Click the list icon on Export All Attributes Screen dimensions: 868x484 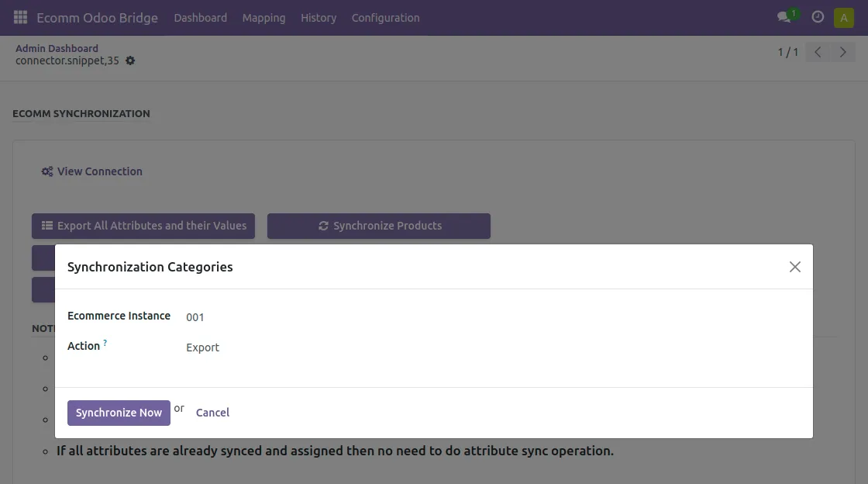pyautogui.click(x=47, y=226)
